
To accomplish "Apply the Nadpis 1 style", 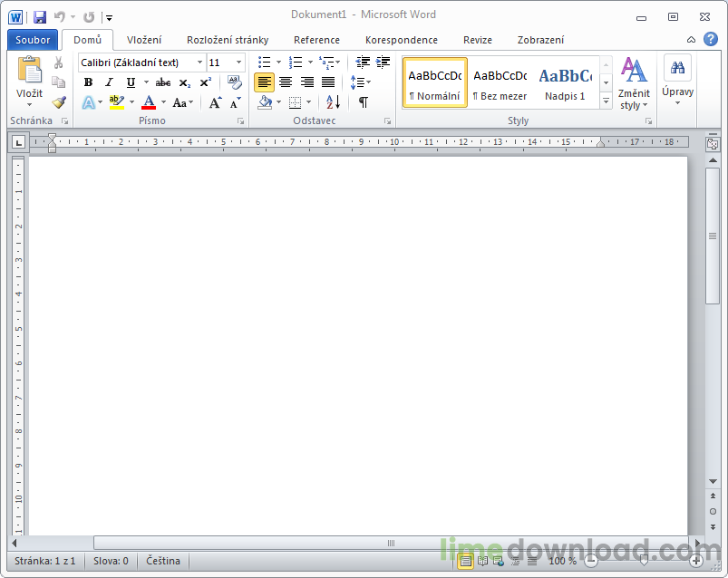I will tap(565, 83).
